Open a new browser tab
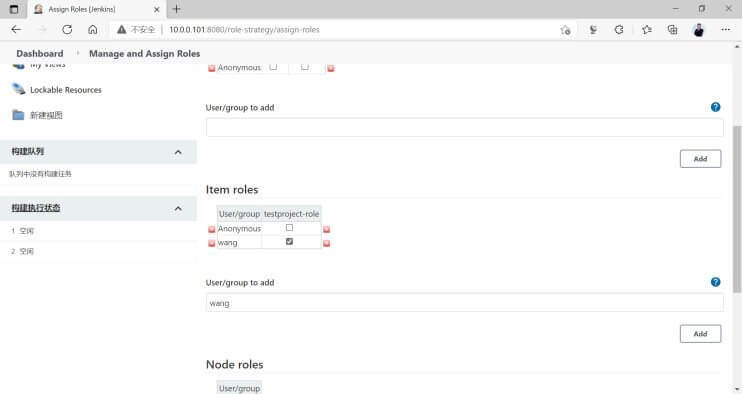Viewport: 742px width, 394px height. click(x=177, y=9)
